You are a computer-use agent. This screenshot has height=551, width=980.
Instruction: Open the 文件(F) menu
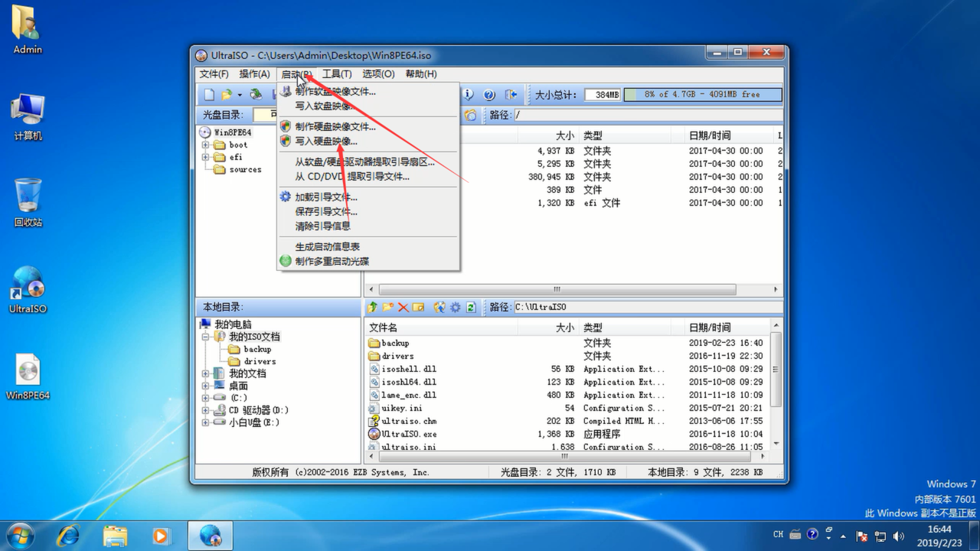[x=214, y=73]
